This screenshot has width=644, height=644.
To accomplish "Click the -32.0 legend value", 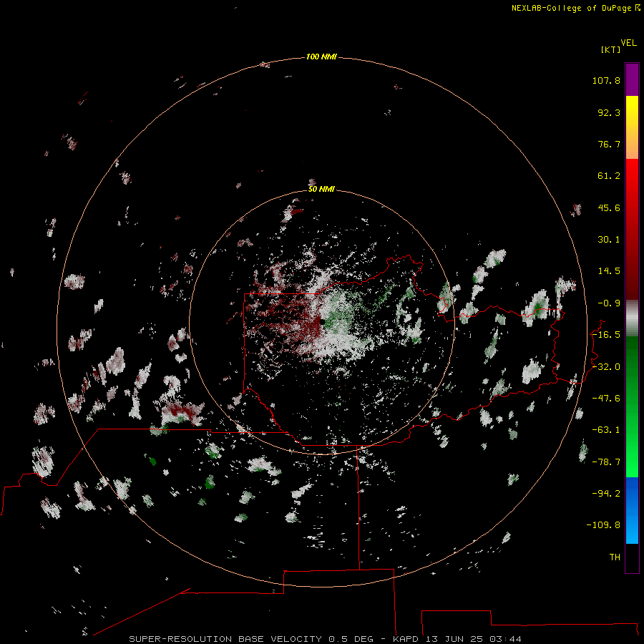I will click(606, 367).
